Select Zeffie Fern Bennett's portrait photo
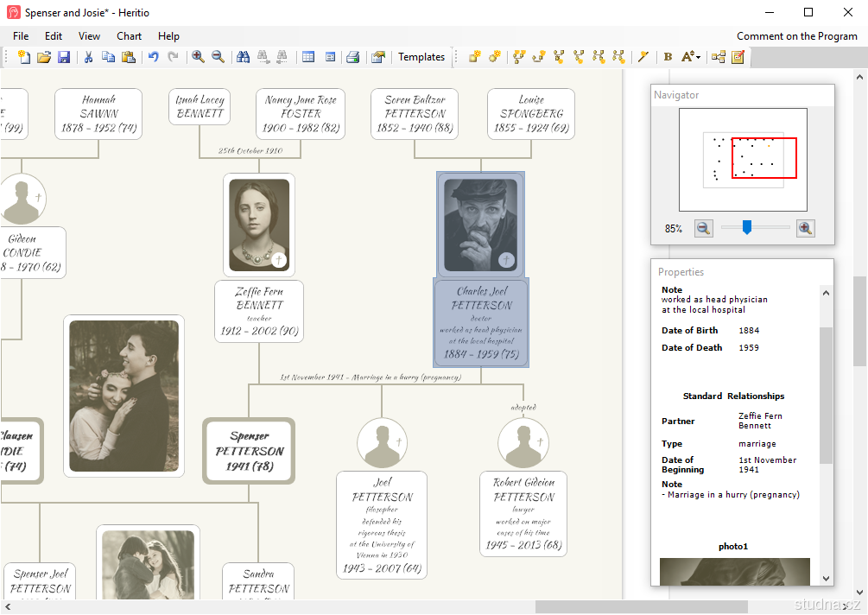 (x=259, y=225)
